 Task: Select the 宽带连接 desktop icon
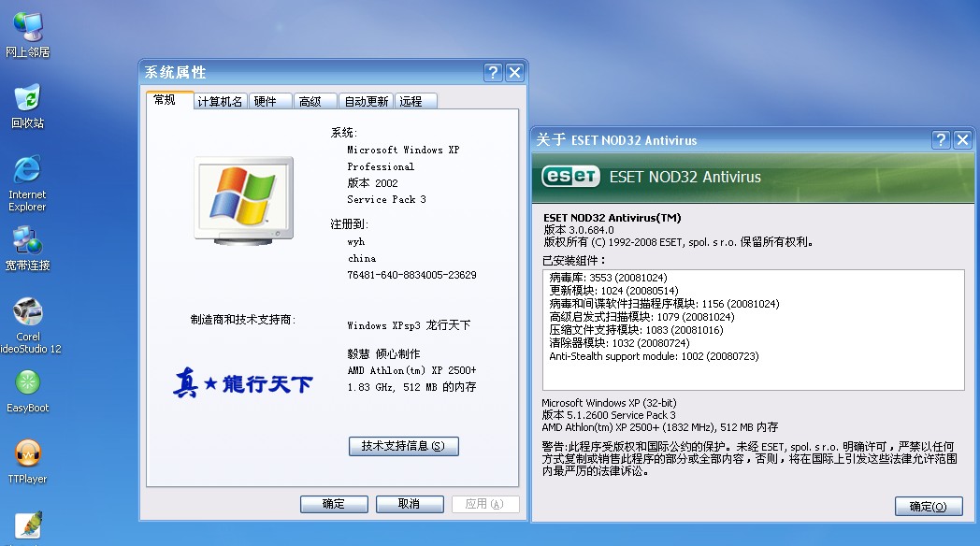pos(27,249)
